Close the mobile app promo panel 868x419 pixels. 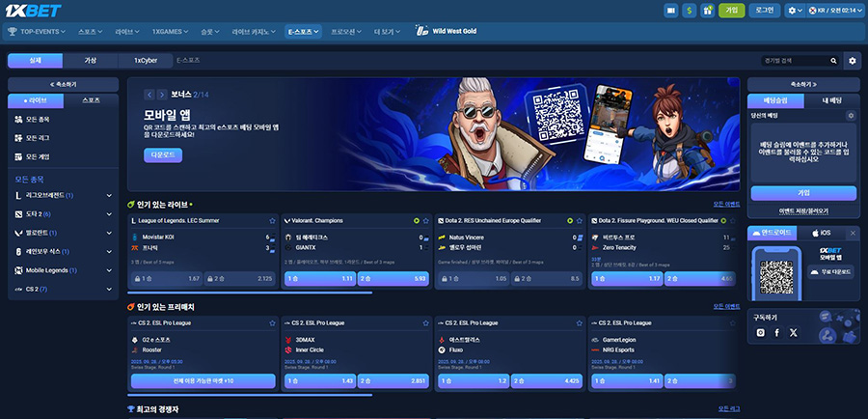pyautogui.click(x=853, y=233)
